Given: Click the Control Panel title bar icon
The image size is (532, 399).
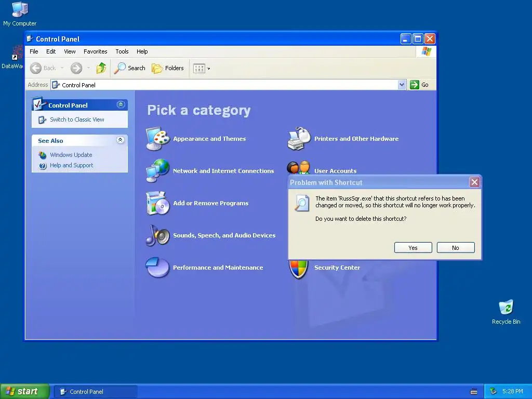Looking at the screenshot, I should [30, 38].
